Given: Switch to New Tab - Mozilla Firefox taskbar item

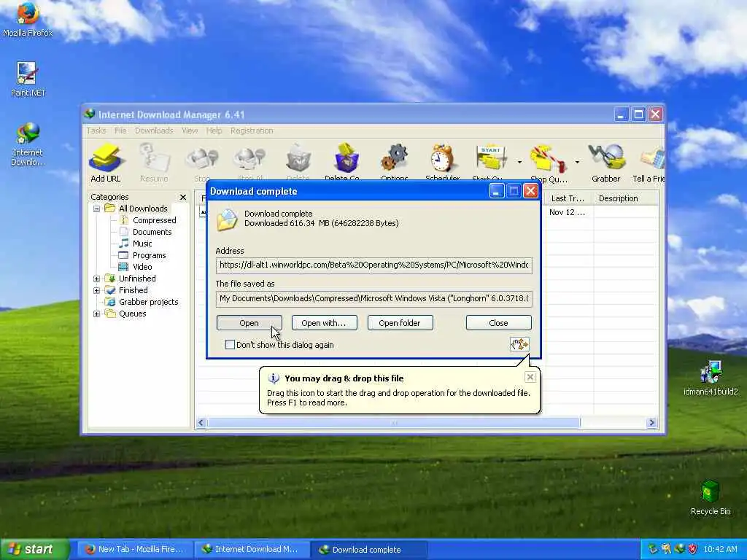Looking at the screenshot, I should tap(135, 549).
